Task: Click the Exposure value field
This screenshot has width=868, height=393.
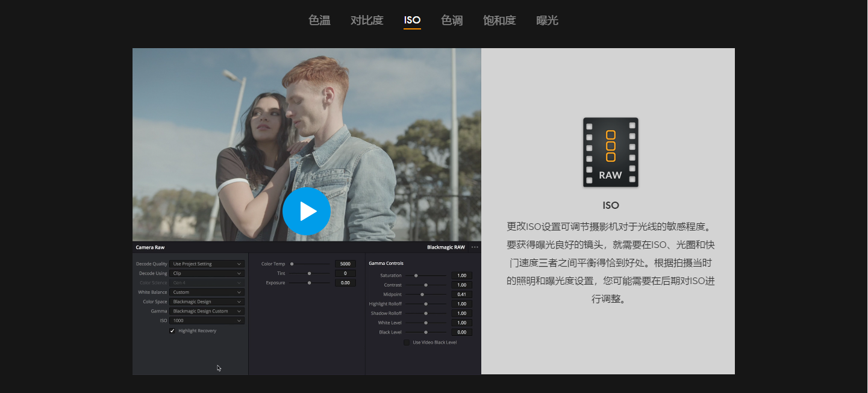Action: click(x=345, y=283)
